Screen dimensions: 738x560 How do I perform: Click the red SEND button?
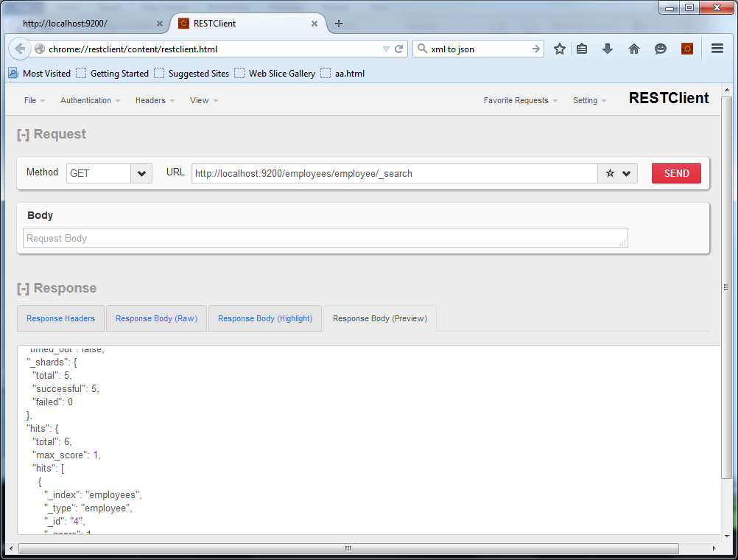(x=676, y=173)
